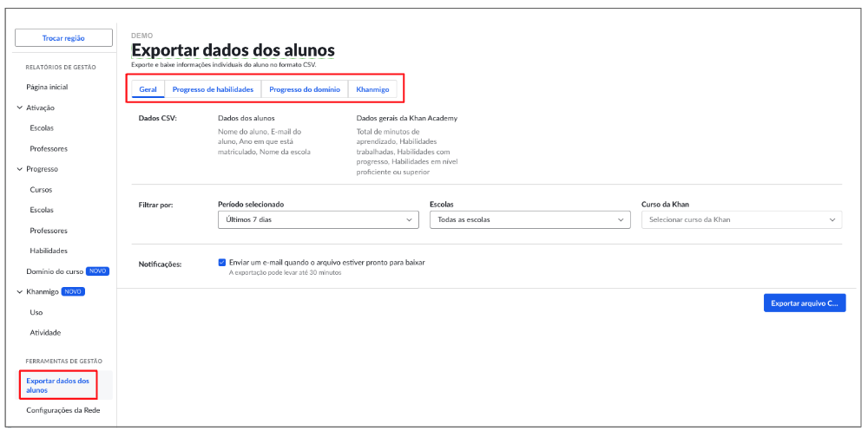Open Escolas under Progresso

(42, 210)
